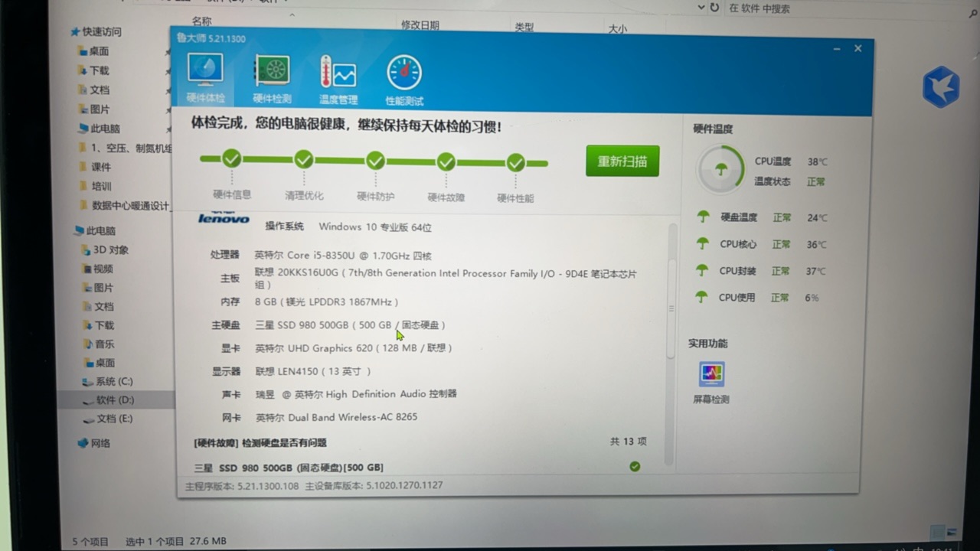
Task: Click the umbrella icon beside CPU封装
Action: tap(701, 270)
